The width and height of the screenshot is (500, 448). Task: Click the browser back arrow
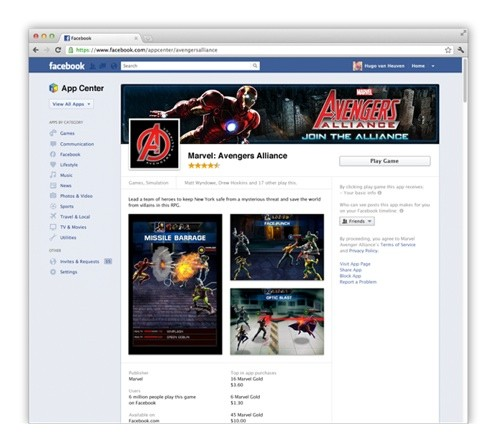click(36, 50)
